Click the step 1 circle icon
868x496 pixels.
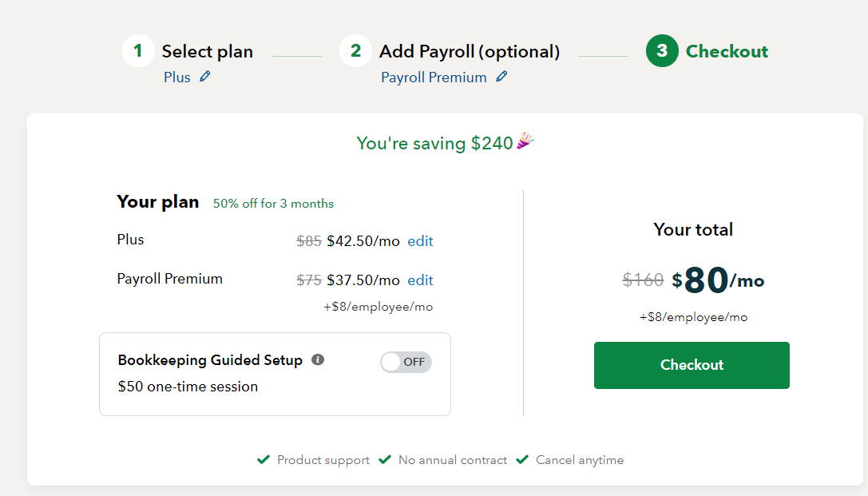pyautogui.click(x=138, y=51)
